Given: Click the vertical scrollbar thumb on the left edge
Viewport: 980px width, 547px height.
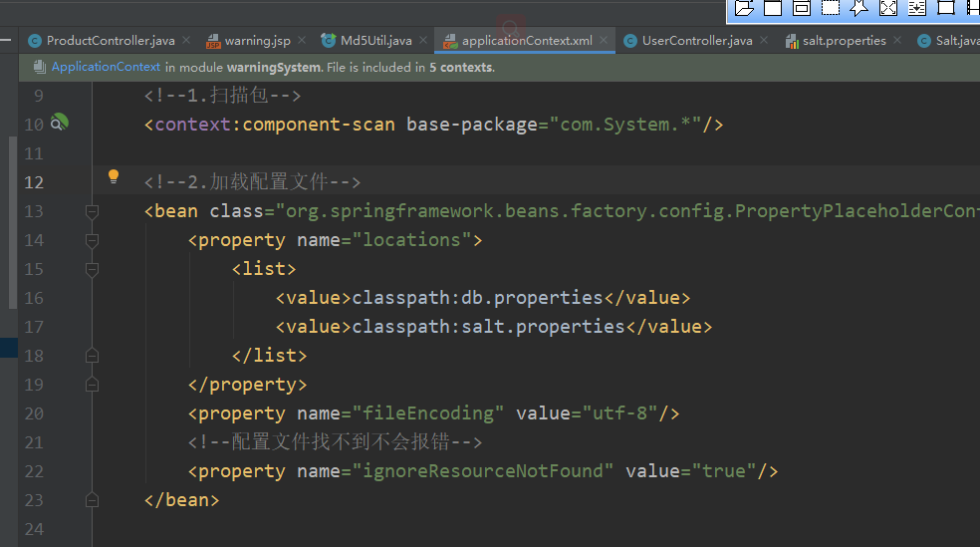Looking at the screenshot, I should point(13,222).
